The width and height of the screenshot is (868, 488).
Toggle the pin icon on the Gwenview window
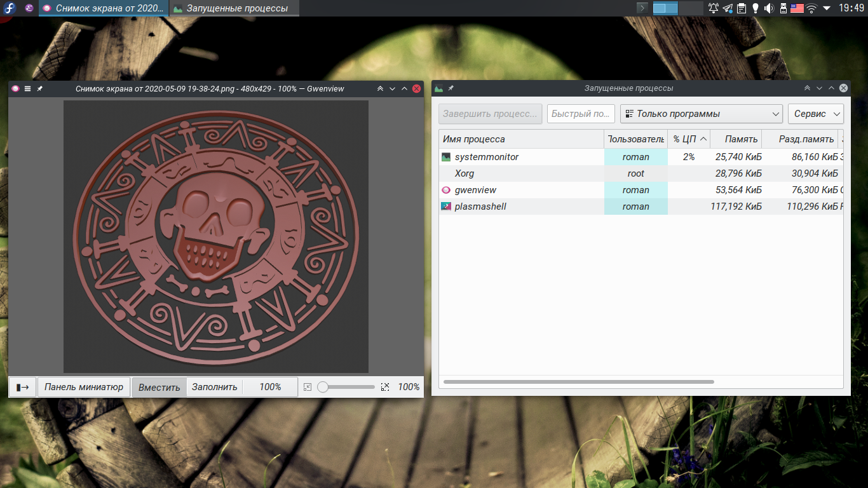tap(39, 89)
